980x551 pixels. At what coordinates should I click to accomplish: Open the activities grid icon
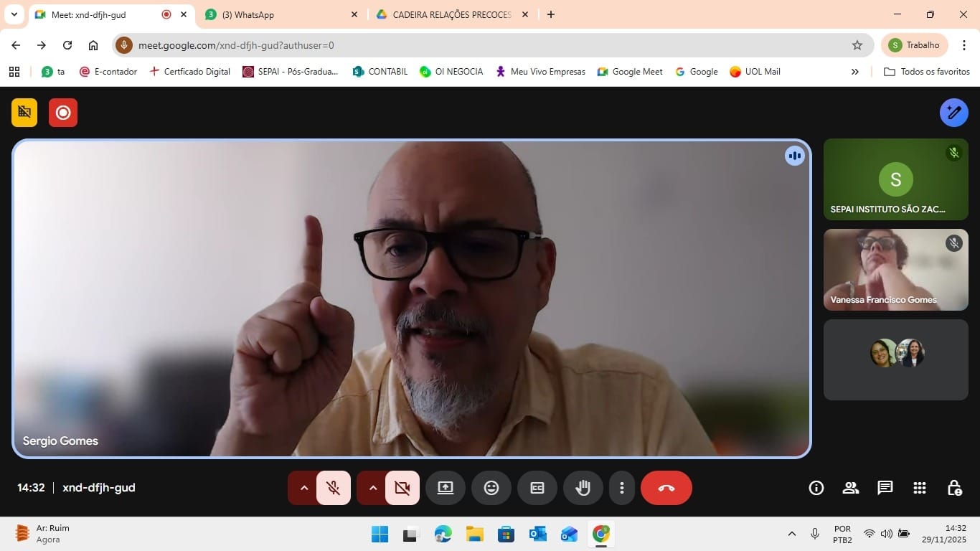(x=919, y=488)
